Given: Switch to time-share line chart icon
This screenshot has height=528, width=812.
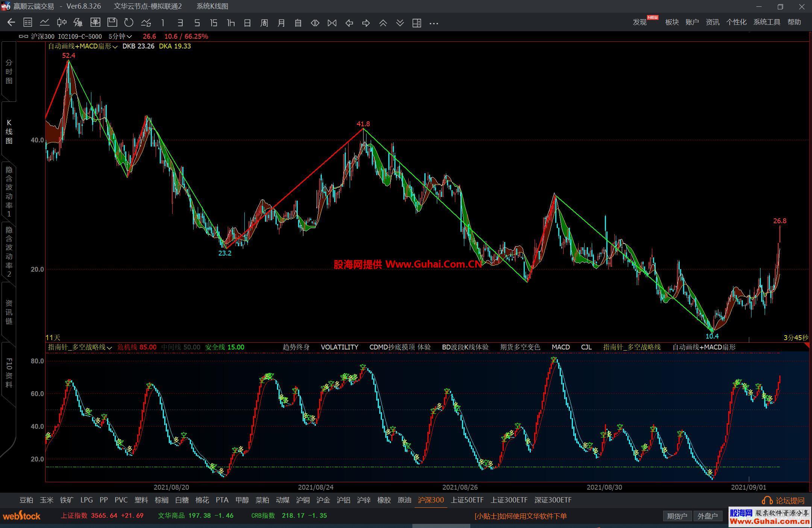Looking at the screenshot, I should (x=44, y=23).
